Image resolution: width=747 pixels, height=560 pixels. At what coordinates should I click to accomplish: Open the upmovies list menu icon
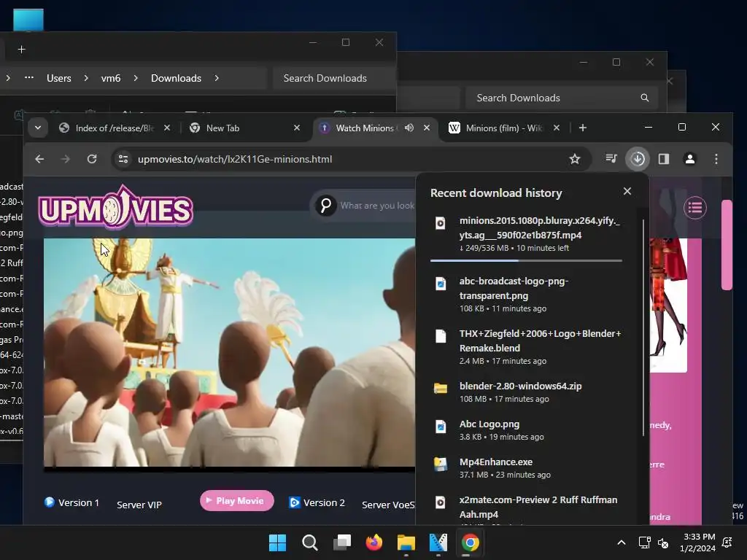pyautogui.click(x=695, y=208)
